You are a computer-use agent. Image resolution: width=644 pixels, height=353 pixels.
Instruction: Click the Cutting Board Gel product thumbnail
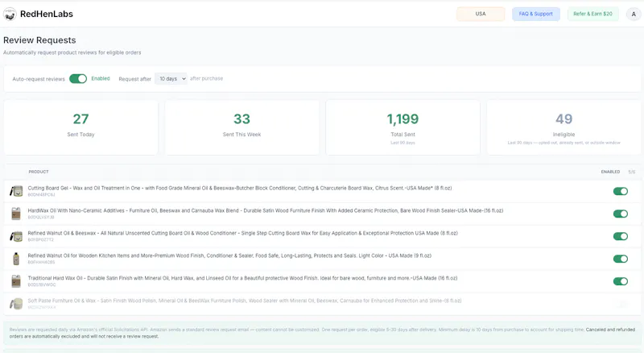click(16, 191)
